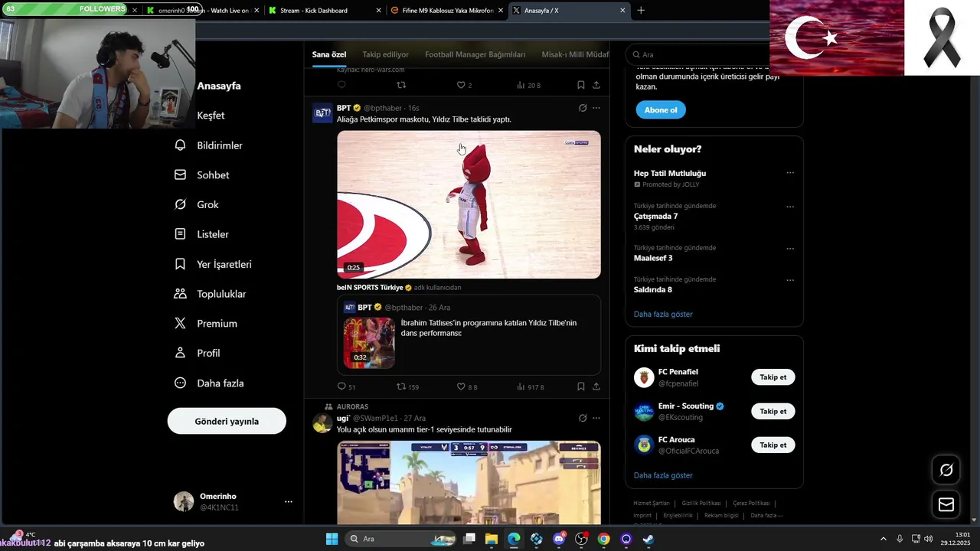Open Çatışmada 7 trending topic

pyautogui.click(x=655, y=217)
